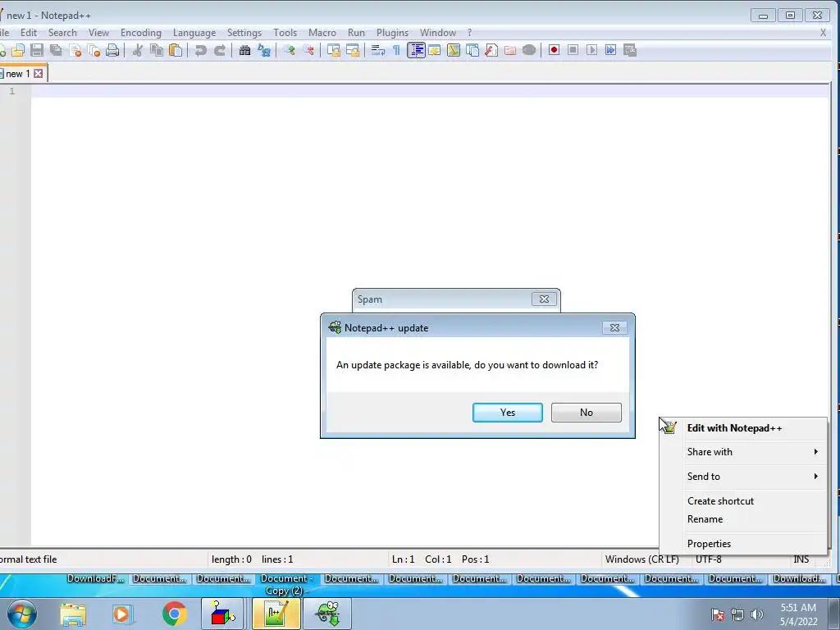Expand Send to submenu
This screenshot has height=630, width=840.
coord(743,477)
